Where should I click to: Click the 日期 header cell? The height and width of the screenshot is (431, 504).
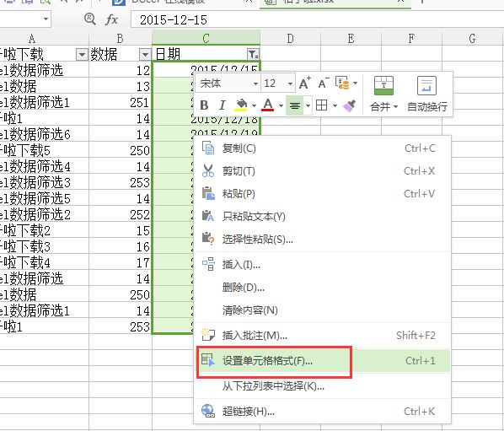(x=206, y=54)
